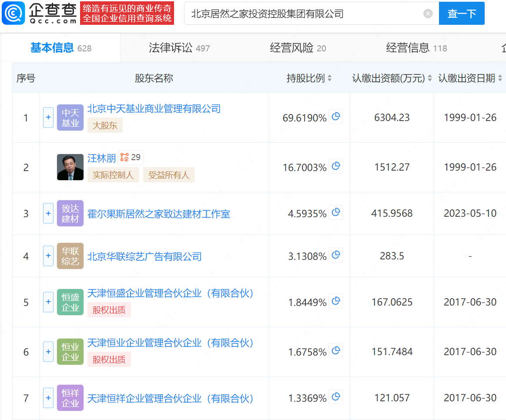Screen dimensions: 506x420
Task: Click the 恒祥企业 company logo tile
Action: [x=70, y=398]
